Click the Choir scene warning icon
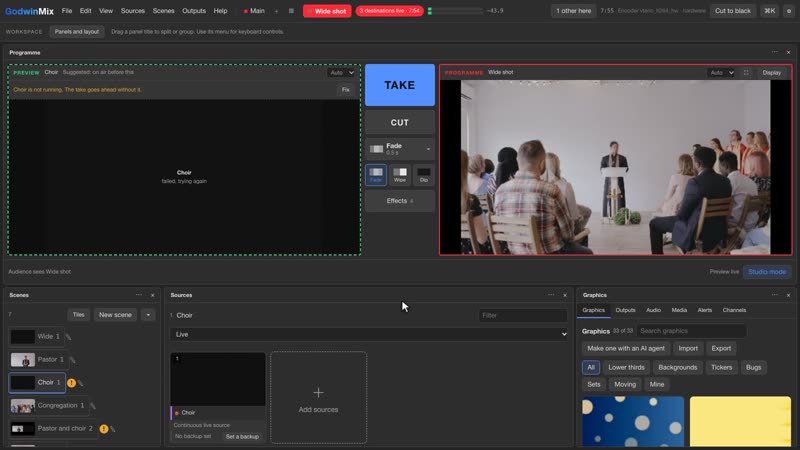800x450 pixels. [x=71, y=383]
